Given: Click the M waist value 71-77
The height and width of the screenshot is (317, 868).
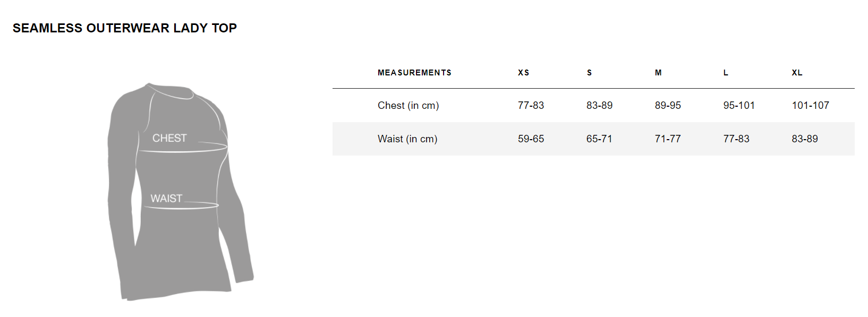Looking at the screenshot, I should [668, 139].
